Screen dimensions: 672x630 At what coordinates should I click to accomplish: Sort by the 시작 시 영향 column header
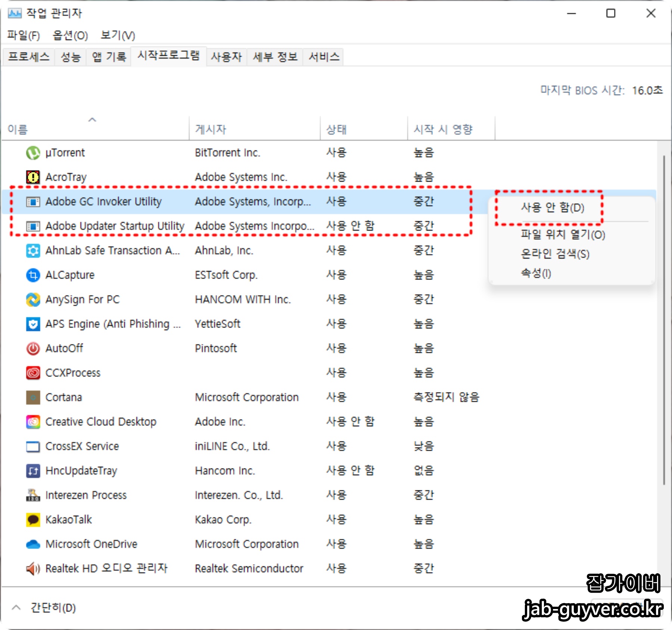(451, 129)
